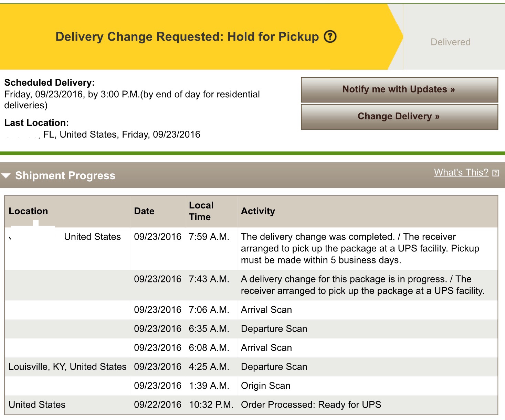Collapse the Shipment Progress section triangle
The height and width of the screenshot is (420, 505).
tap(6, 176)
